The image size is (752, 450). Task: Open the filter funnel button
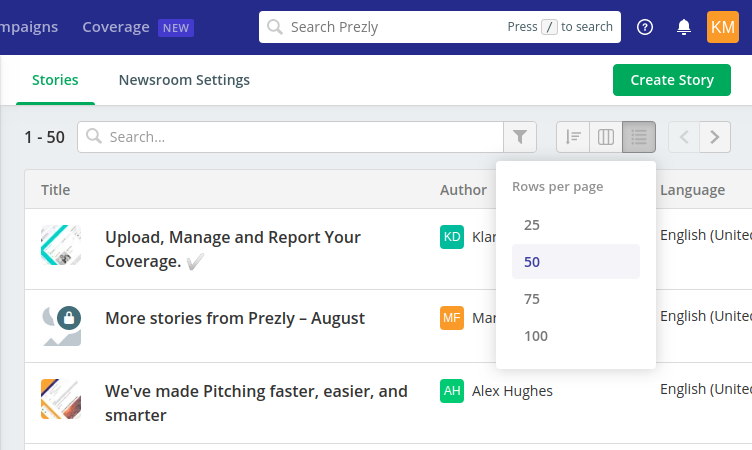pyautogui.click(x=519, y=137)
